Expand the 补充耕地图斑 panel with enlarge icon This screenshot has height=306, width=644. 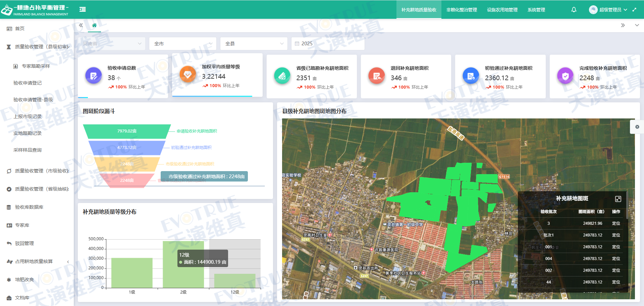(x=618, y=199)
